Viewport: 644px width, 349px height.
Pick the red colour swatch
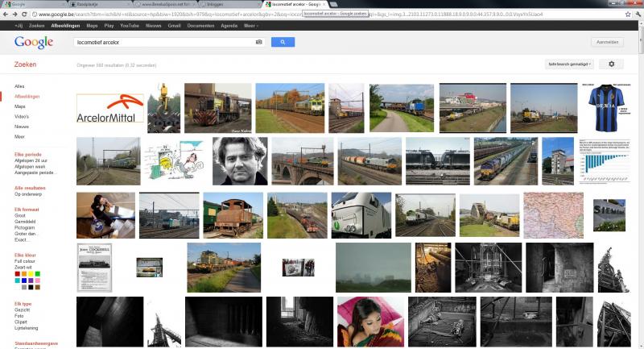[17, 274]
